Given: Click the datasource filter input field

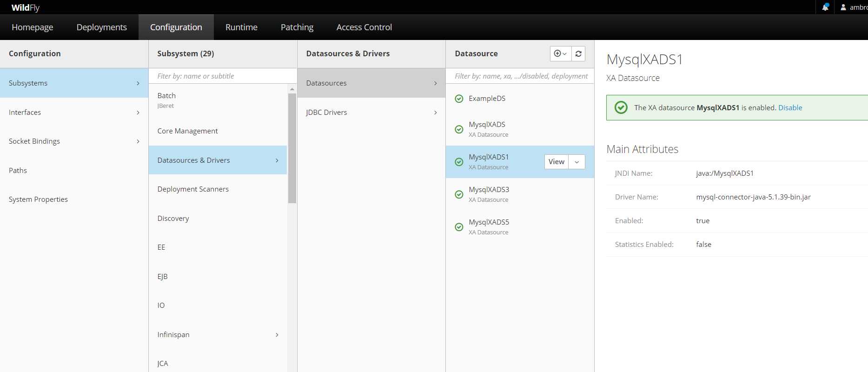Looking at the screenshot, I should [x=520, y=76].
